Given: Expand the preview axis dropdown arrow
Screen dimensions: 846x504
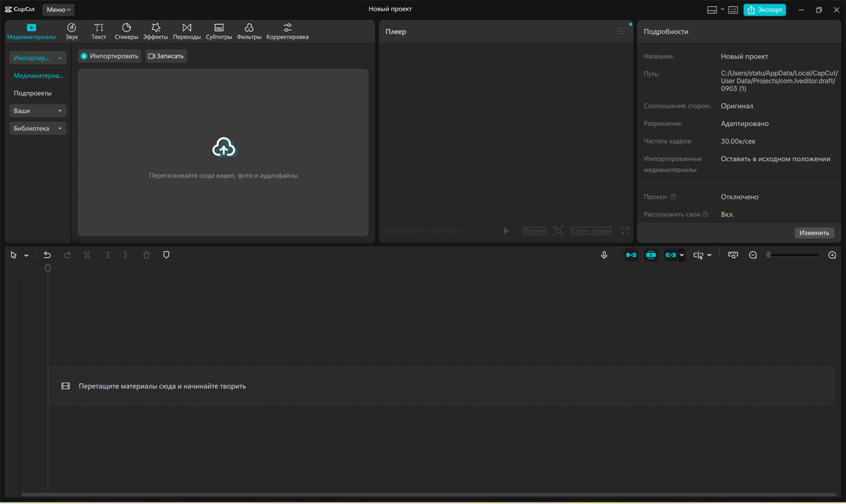Looking at the screenshot, I should [x=709, y=255].
